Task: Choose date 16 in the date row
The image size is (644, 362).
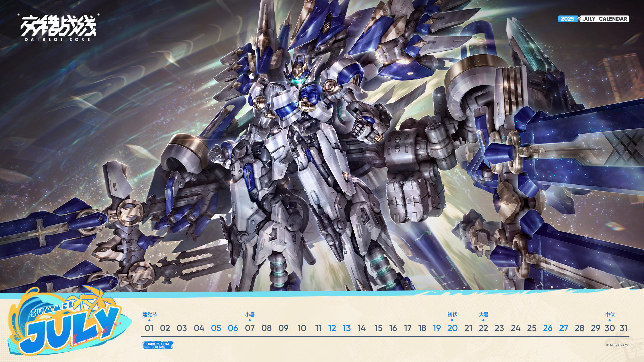Action: (393, 328)
